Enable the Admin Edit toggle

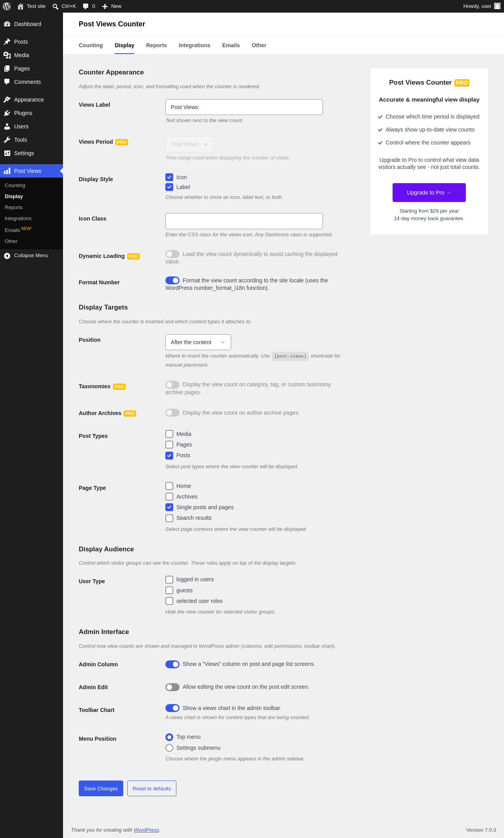pyautogui.click(x=172, y=687)
